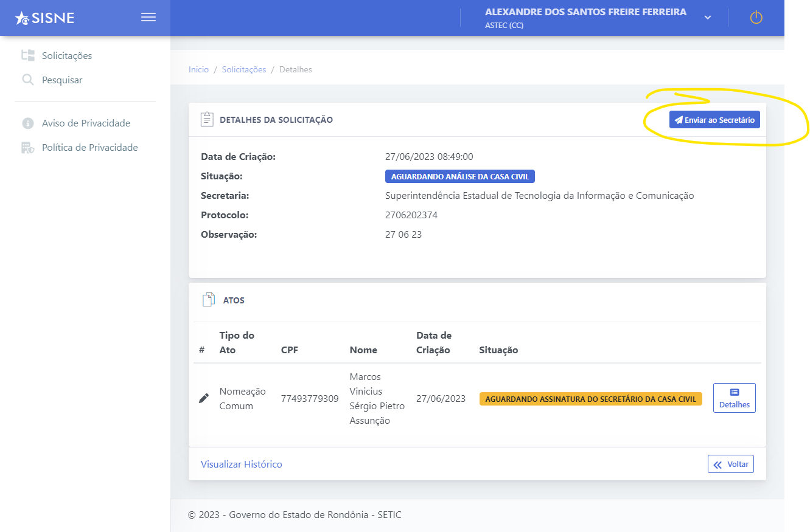
Task: Click Visualizar Histórico link
Action: pyautogui.click(x=242, y=464)
